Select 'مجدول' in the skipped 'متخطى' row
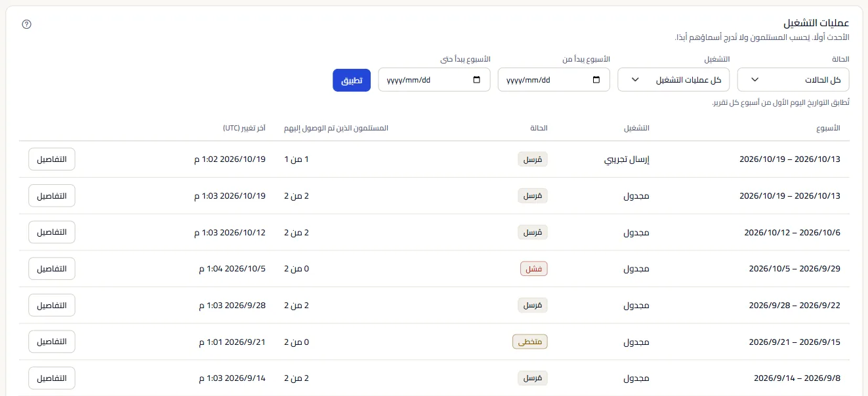Screen dimensions: 868x396 click(636, 342)
